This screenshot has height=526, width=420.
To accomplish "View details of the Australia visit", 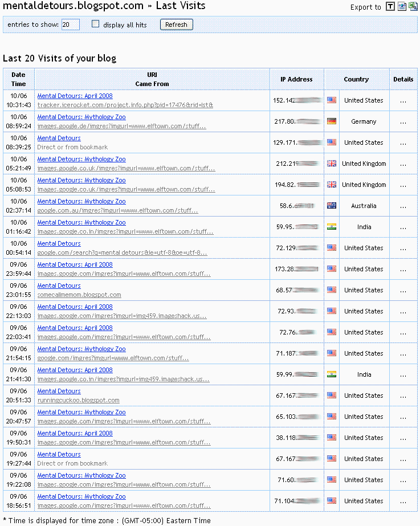I will pyautogui.click(x=403, y=207).
